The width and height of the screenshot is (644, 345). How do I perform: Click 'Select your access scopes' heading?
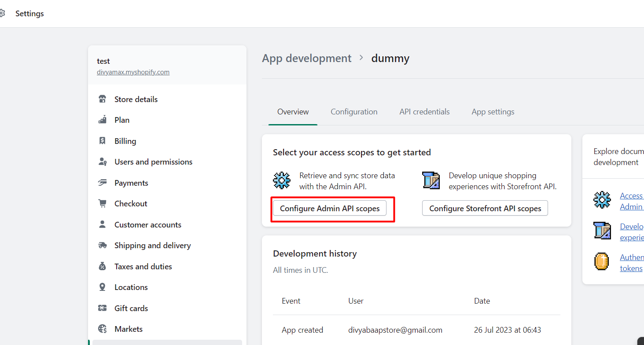coord(352,152)
